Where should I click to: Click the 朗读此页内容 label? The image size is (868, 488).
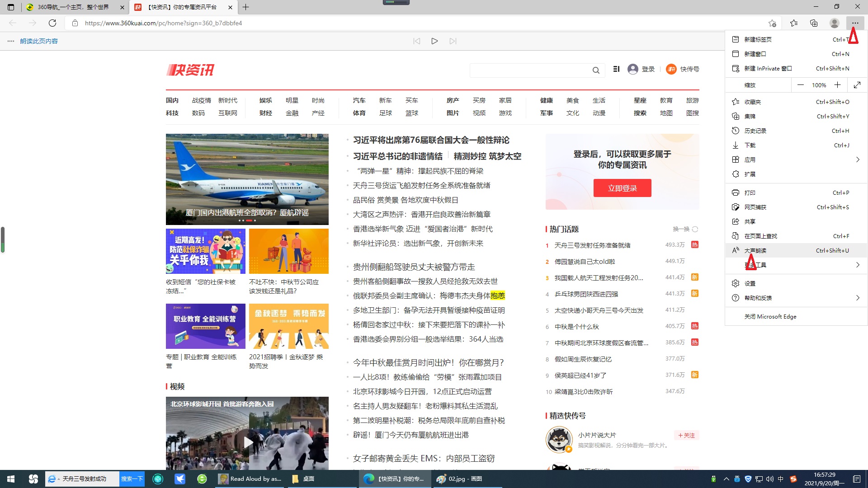pos(39,41)
